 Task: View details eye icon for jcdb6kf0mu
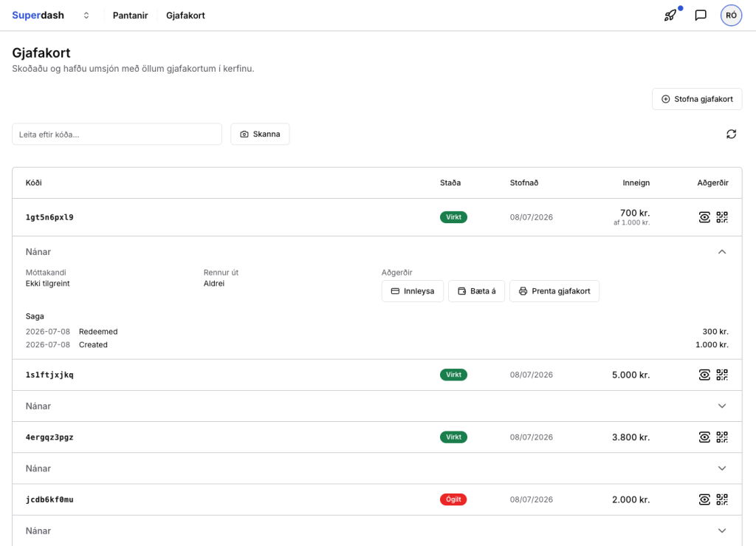(704, 499)
